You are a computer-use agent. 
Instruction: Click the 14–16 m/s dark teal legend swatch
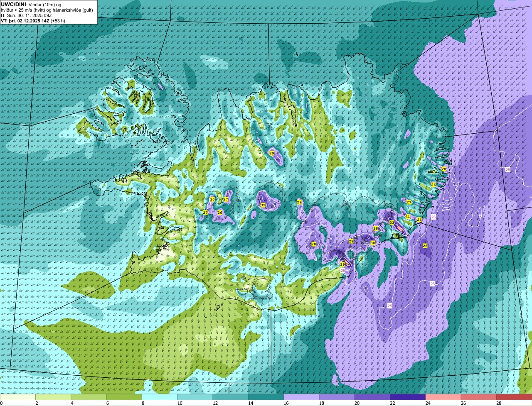point(266,397)
